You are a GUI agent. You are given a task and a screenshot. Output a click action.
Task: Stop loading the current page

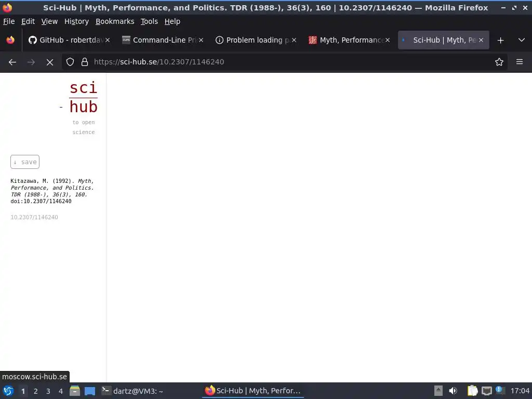pos(50,62)
